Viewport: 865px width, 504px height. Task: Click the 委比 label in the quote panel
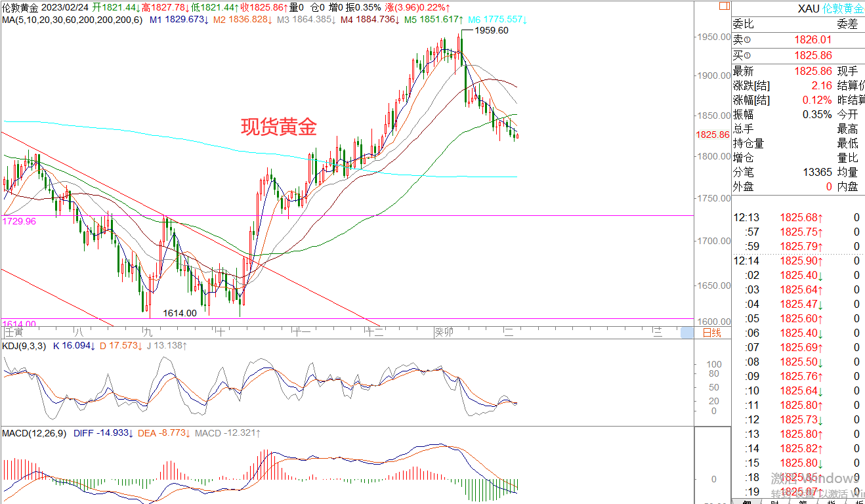(744, 26)
